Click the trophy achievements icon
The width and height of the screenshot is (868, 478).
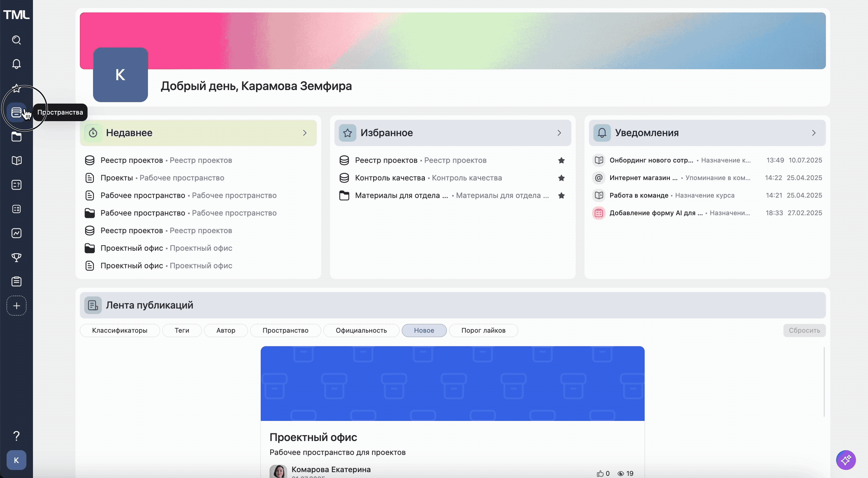coord(16,257)
